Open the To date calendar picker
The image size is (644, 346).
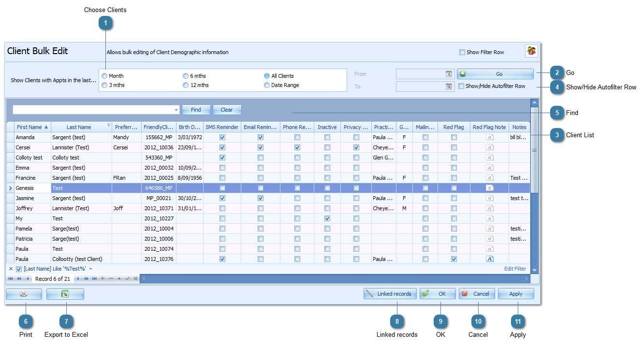[x=449, y=86]
